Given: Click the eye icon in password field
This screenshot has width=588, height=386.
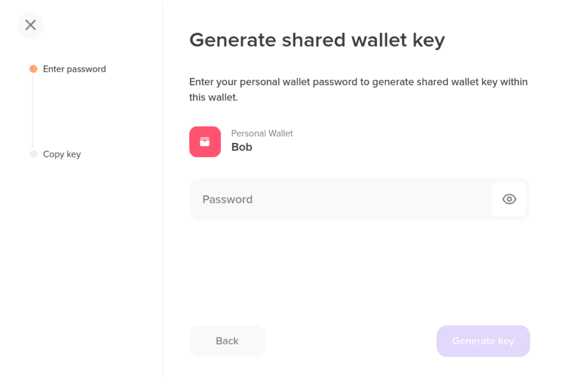Looking at the screenshot, I should pyautogui.click(x=509, y=199).
